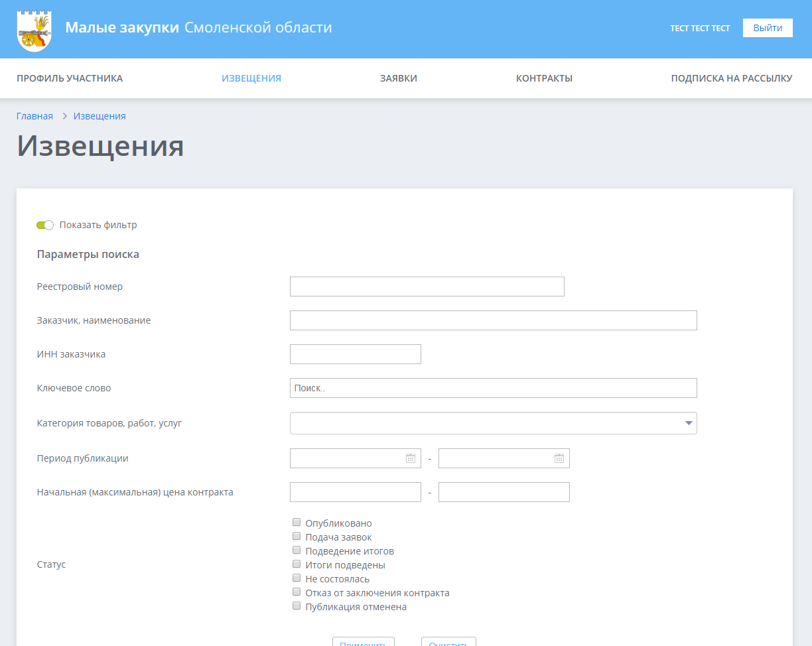
Task: Go to the 'Заявки' section
Action: click(x=398, y=78)
